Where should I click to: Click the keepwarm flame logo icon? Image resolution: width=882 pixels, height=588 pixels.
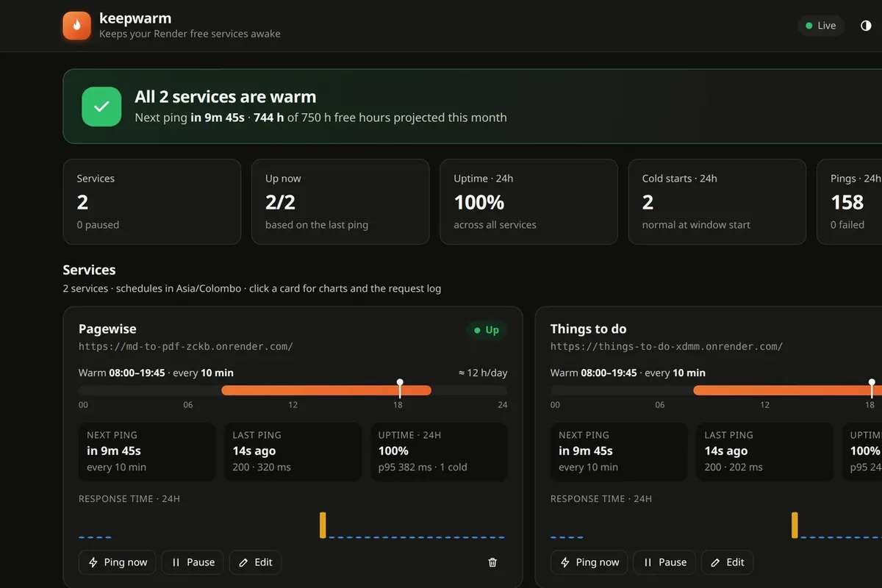pyautogui.click(x=76, y=26)
